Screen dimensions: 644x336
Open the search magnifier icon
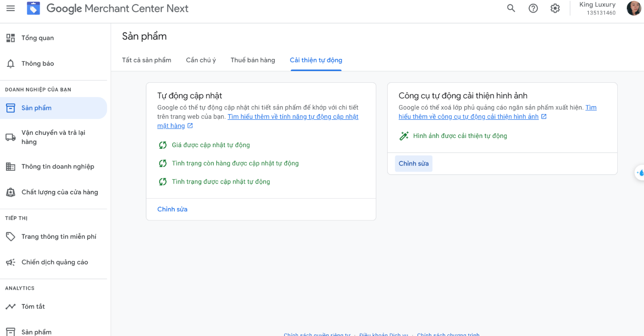pos(511,8)
